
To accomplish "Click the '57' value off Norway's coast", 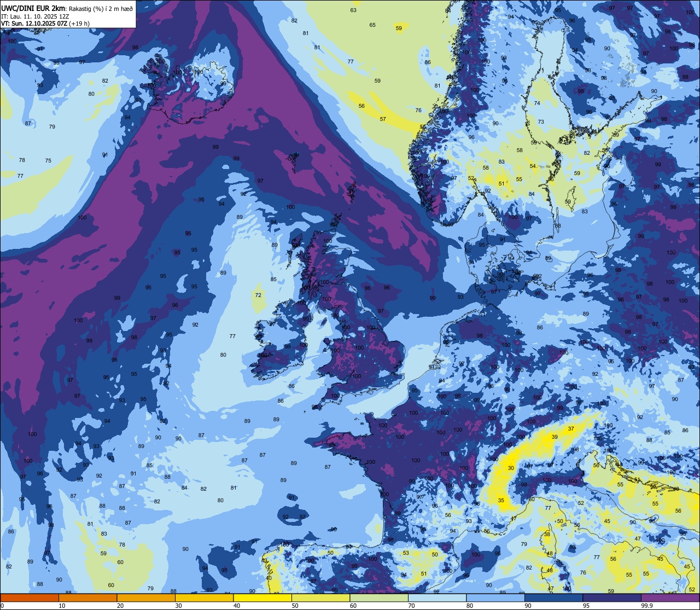I will tap(383, 119).
